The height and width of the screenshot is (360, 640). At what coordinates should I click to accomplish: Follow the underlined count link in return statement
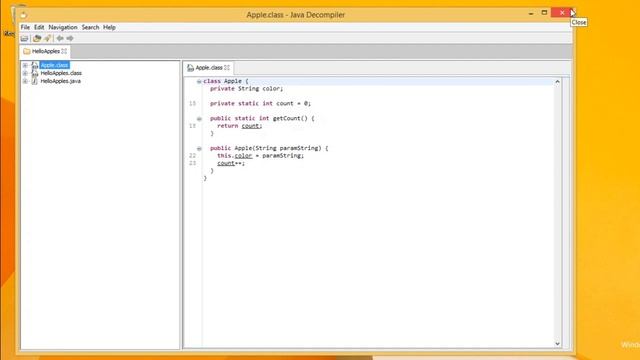point(250,126)
